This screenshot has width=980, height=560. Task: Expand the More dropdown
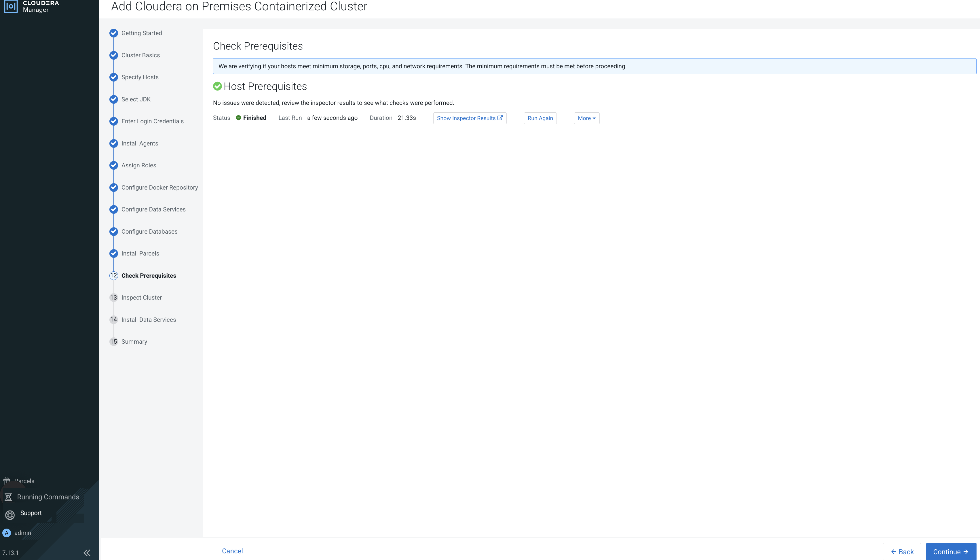586,118
